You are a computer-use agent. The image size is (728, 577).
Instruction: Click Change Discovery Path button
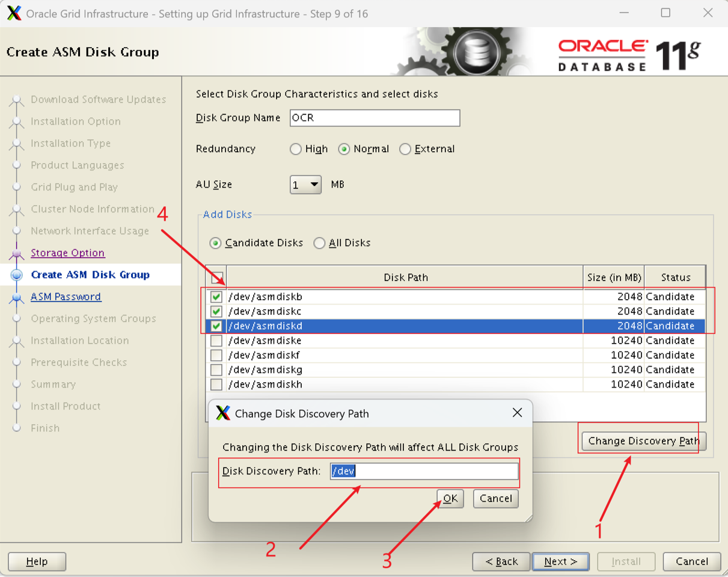click(x=644, y=441)
